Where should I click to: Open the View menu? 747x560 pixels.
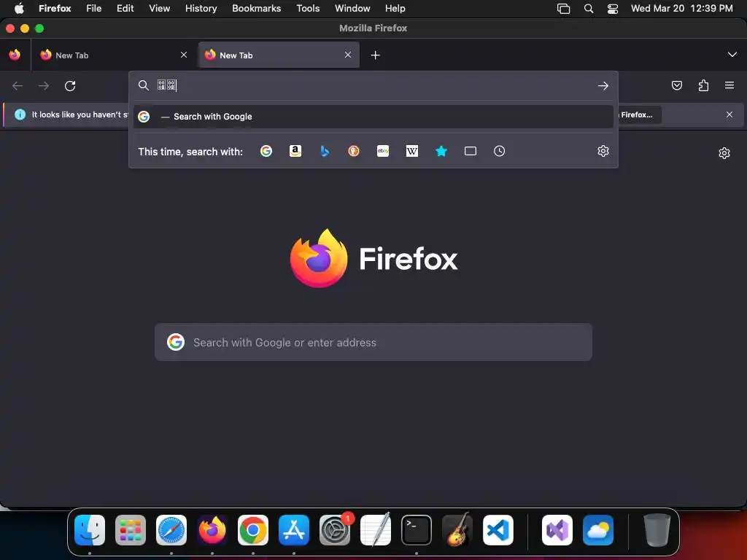pos(159,8)
